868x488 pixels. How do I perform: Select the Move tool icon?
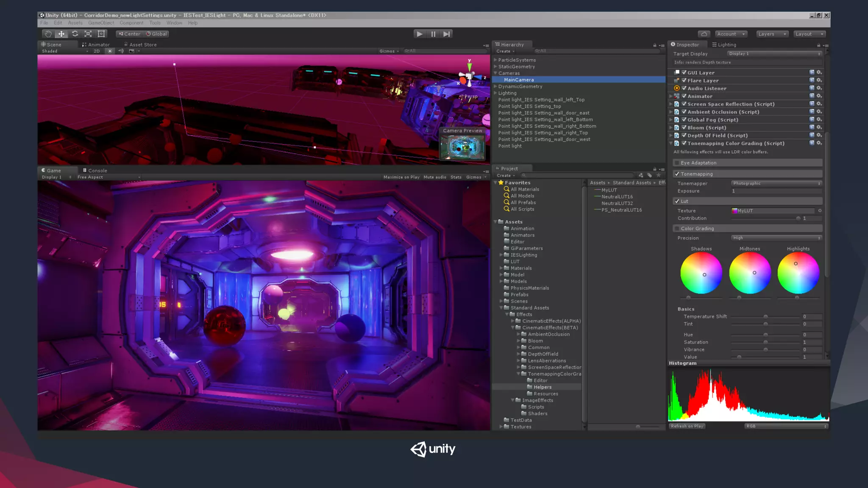point(61,34)
